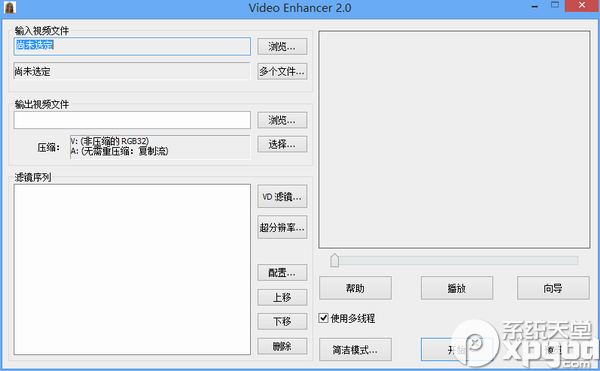Click the 尚未选定 status field below input
The image size is (600, 371).
[132, 71]
